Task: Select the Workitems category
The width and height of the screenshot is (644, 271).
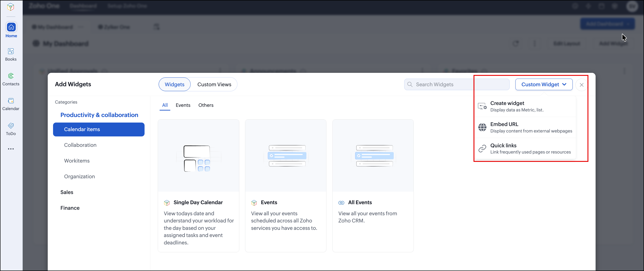Action: (77, 161)
